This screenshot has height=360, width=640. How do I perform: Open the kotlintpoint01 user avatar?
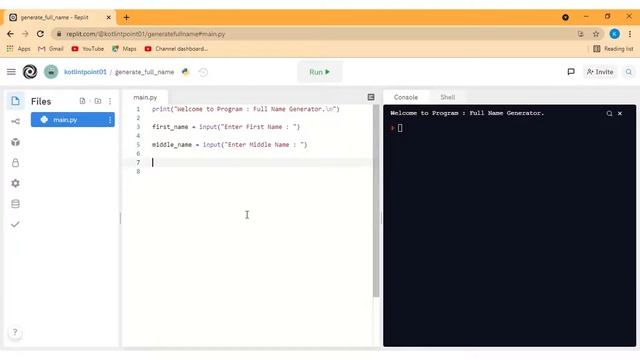coord(51,72)
